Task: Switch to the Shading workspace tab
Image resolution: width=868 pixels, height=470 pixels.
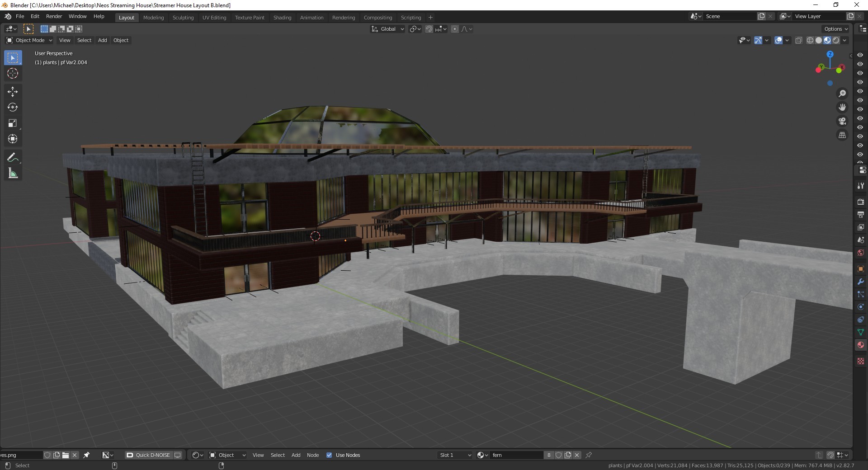Action: [x=282, y=18]
